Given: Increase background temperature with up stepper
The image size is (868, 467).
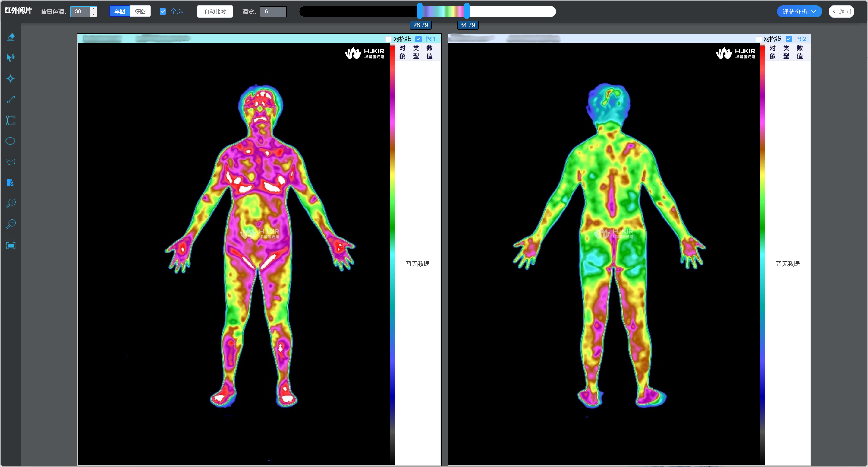Looking at the screenshot, I should 94,8.
